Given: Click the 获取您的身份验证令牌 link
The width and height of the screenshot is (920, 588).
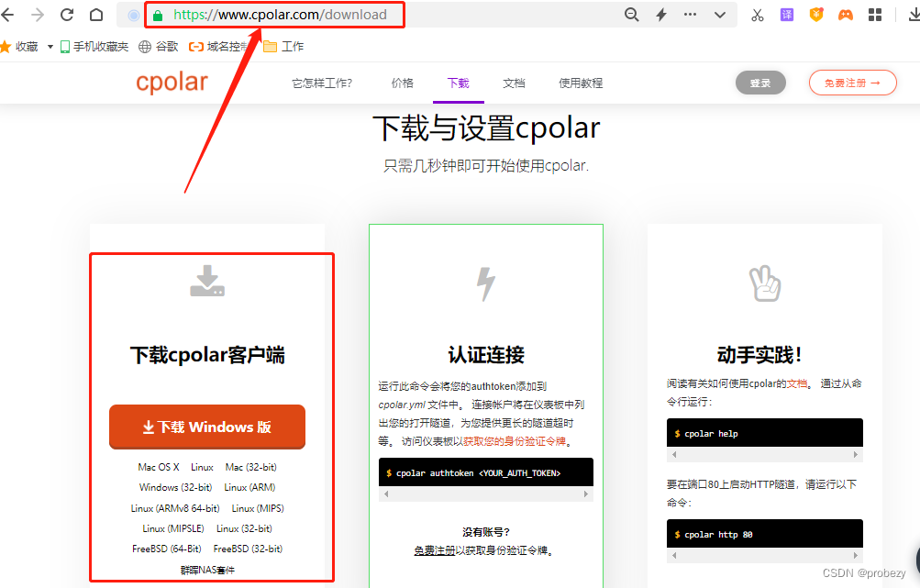Looking at the screenshot, I should (515, 441).
